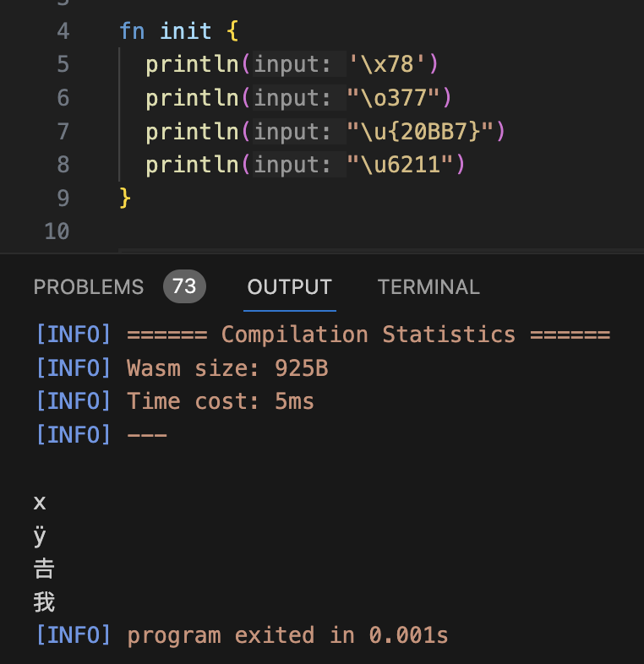Click the init function name
Viewport: 644px width, 664px height.
point(185,31)
